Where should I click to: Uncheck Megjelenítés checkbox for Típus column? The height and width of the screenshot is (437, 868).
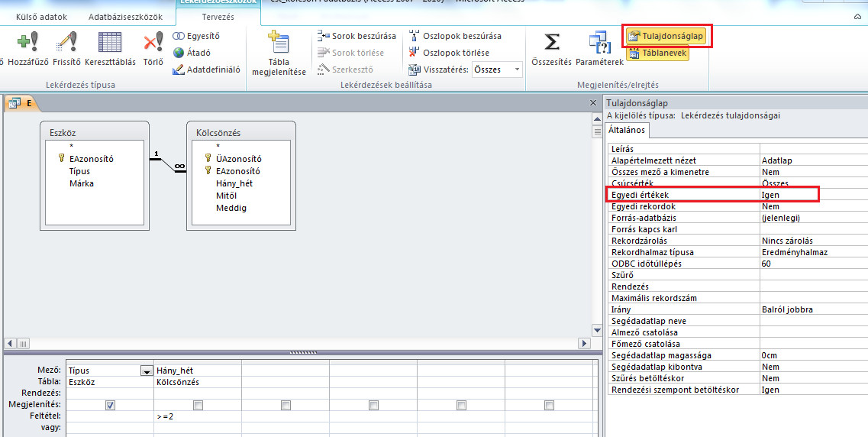click(x=110, y=405)
